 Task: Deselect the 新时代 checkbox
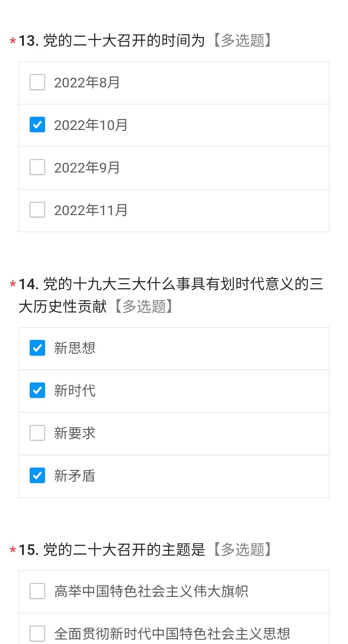click(x=37, y=391)
